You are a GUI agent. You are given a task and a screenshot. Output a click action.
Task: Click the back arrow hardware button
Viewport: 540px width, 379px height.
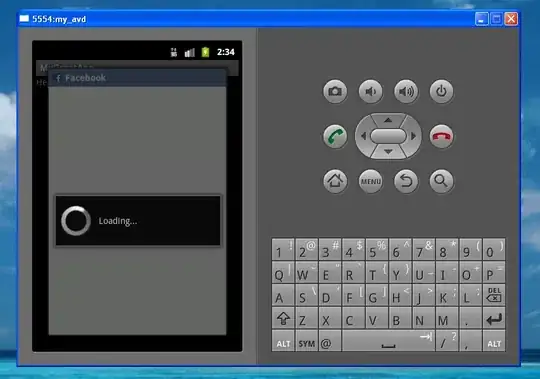coord(406,181)
